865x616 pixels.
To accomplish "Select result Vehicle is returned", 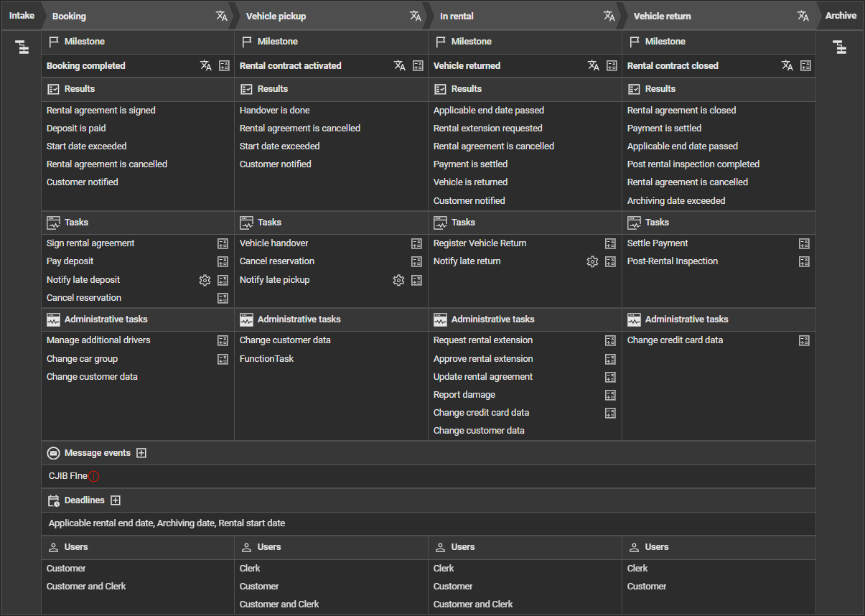I will click(470, 182).
